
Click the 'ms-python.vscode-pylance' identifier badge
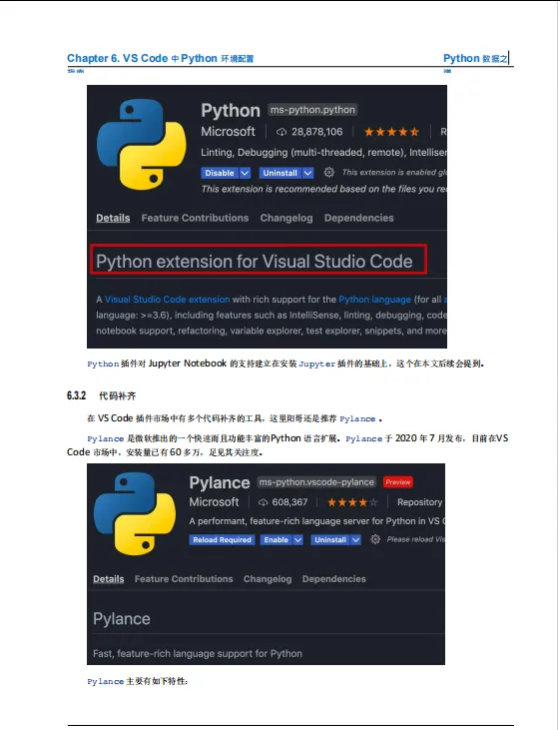(x=316, y=482)
